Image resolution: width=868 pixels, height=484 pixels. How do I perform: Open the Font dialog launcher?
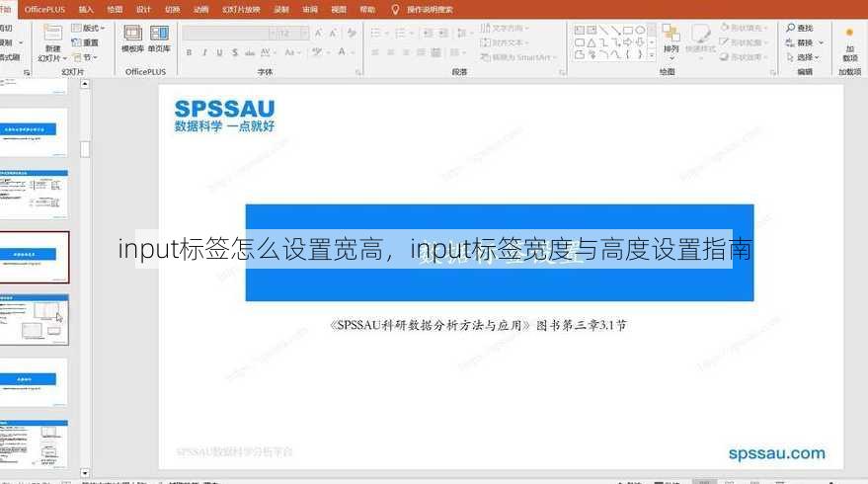358,72
